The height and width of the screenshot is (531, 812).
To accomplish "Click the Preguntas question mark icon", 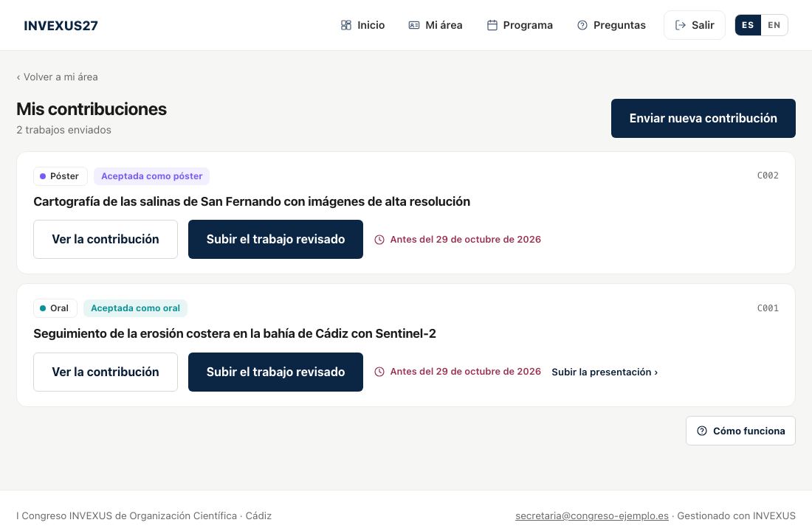I will click(x=582, y=25).
